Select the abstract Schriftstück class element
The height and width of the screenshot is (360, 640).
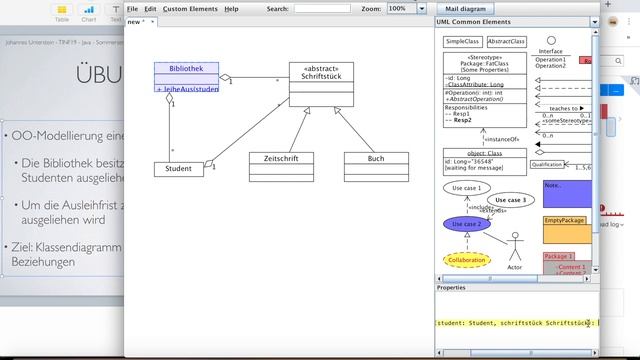click(x=321, y=84)
